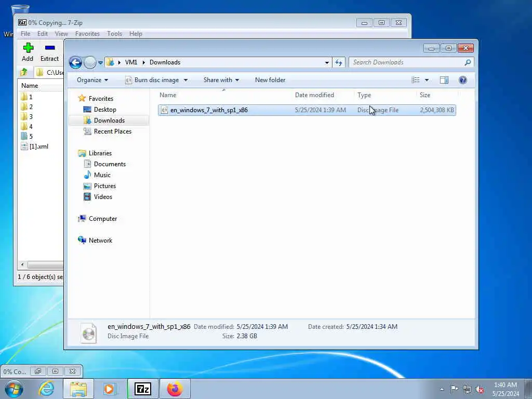Switch to 7-Zip from taskbar
Viewport: 532px width, 399px height.
[142, 389]
